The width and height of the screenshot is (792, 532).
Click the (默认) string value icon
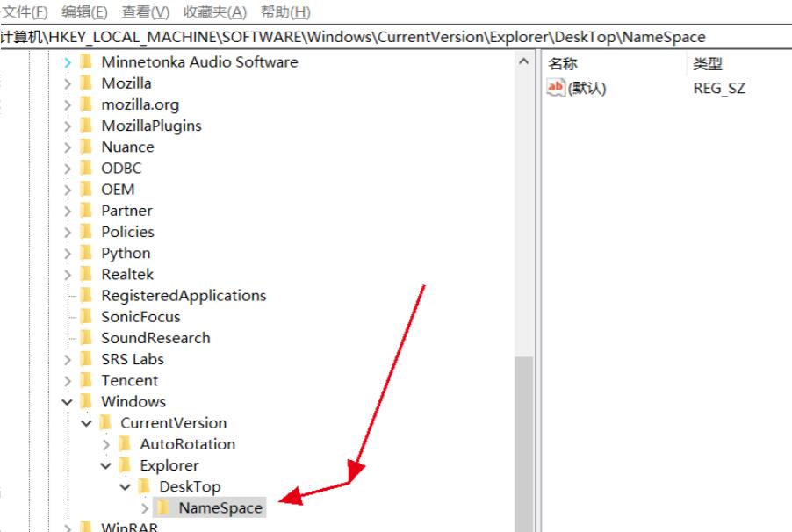coord(556,88)
